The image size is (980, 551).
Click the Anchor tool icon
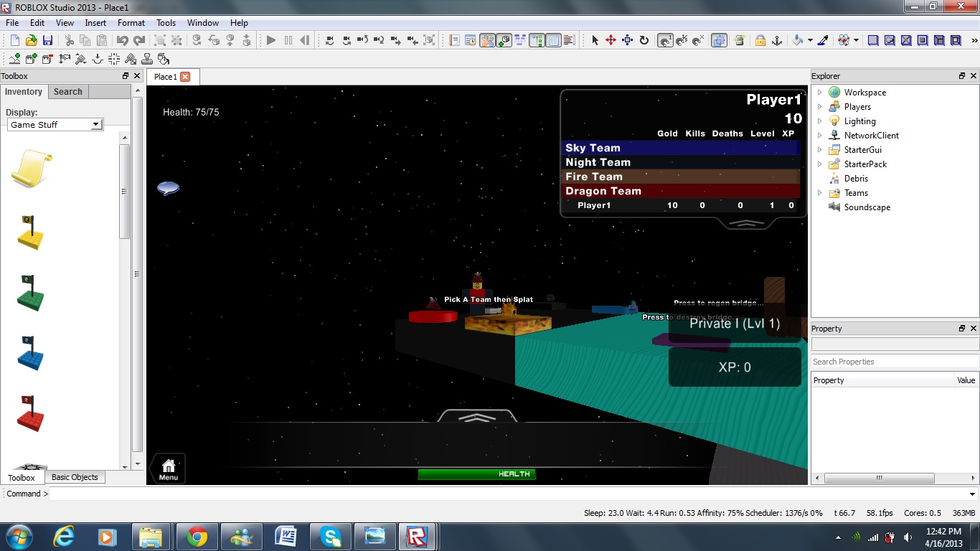click(776, 40)
